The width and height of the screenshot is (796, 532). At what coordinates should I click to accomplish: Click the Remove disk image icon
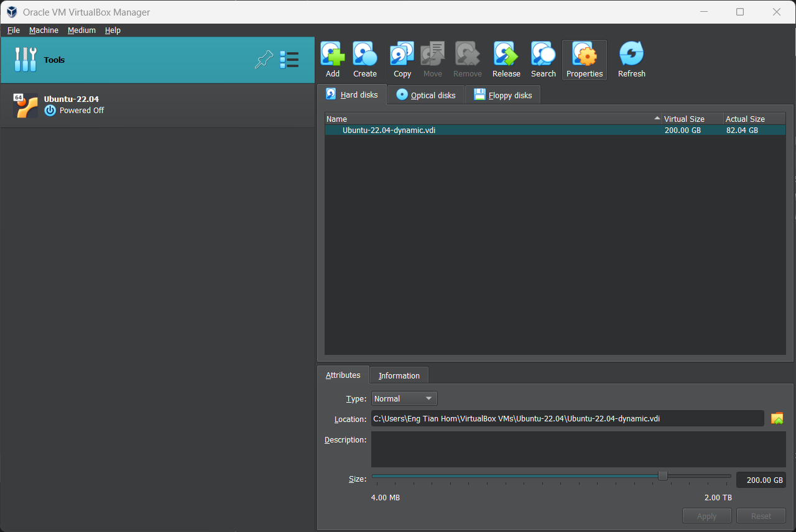coord(468,60)
